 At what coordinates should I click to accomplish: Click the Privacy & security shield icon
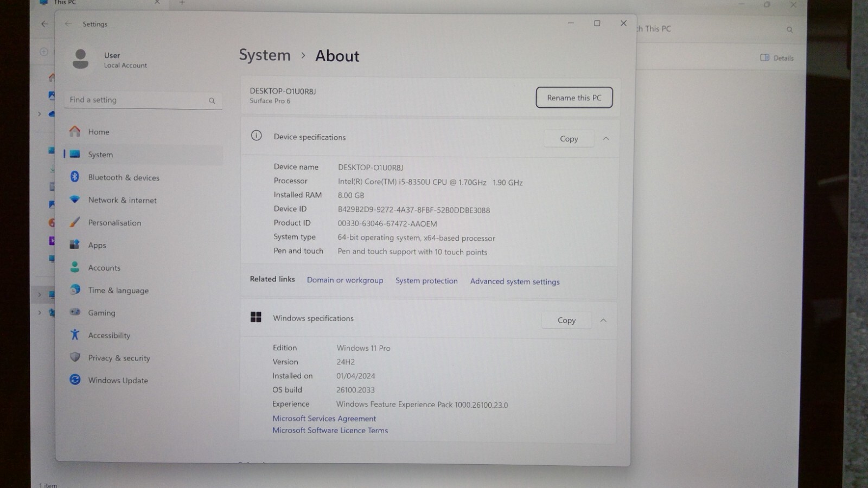tap(75, 357)
